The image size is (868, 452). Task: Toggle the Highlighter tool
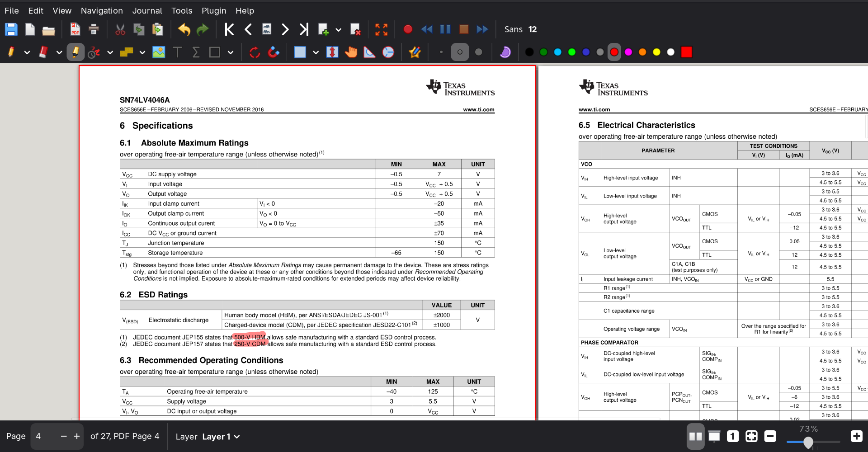pyautogui.click(x=75, y=52)
